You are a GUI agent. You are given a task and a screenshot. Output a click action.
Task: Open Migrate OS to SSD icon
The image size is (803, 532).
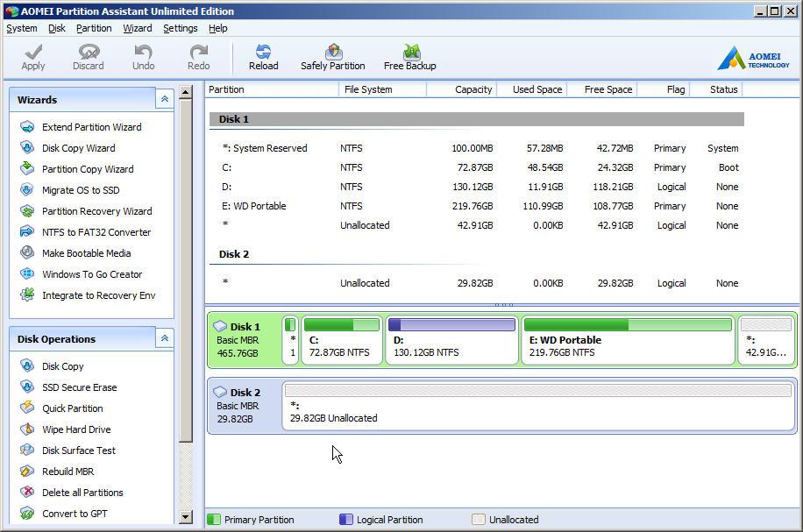[x=27, y=189]
